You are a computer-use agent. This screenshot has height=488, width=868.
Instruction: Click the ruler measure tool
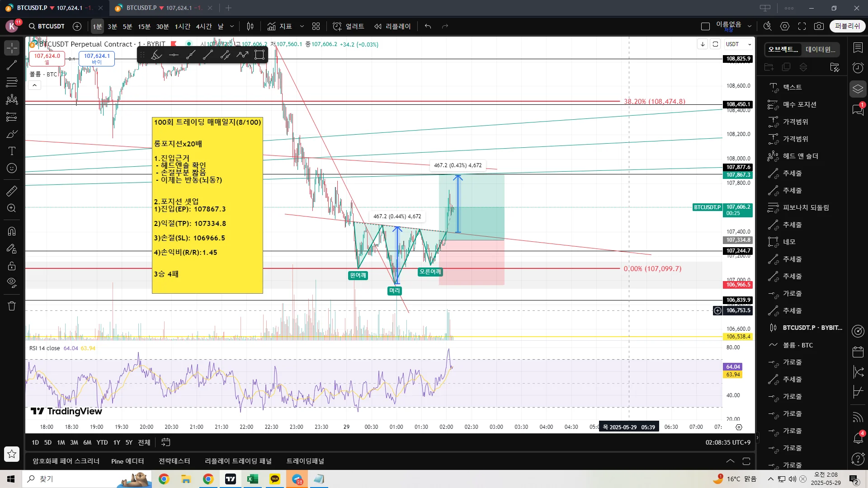click(x=12, y=191)
